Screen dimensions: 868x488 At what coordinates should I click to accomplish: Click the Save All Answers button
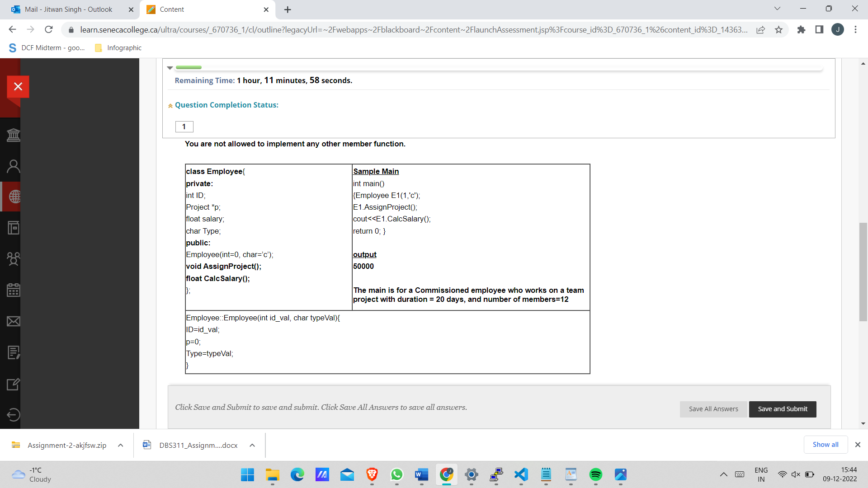point(713,409)
